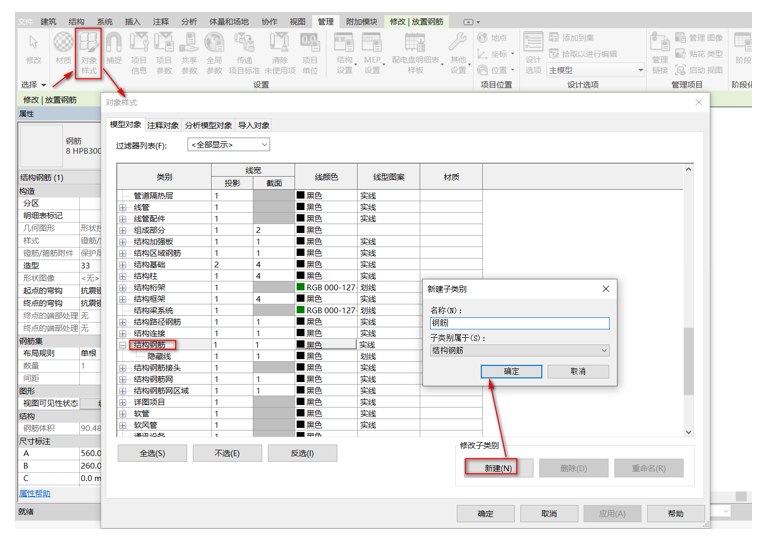Click the 名称 text field containing 钢筋

point(520,323)
